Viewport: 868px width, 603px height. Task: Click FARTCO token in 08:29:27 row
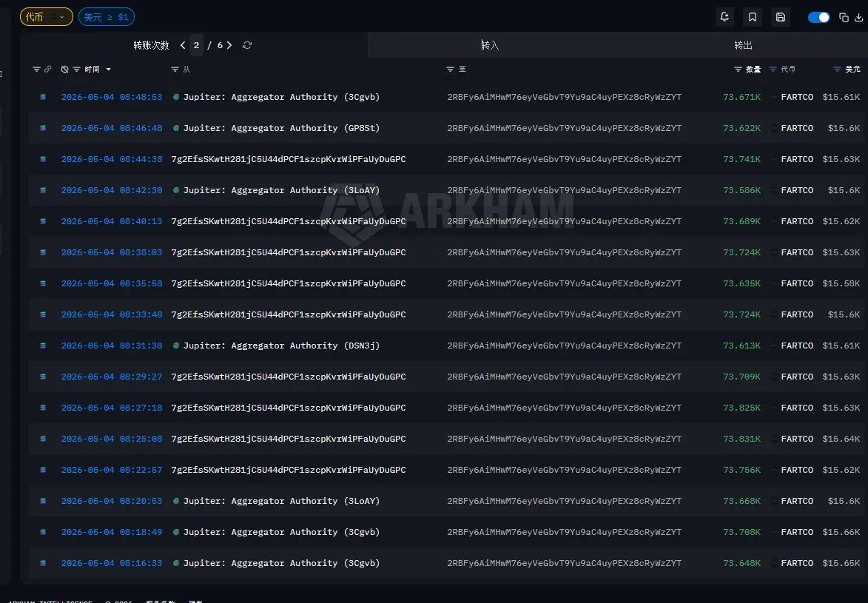coord(797,377)
